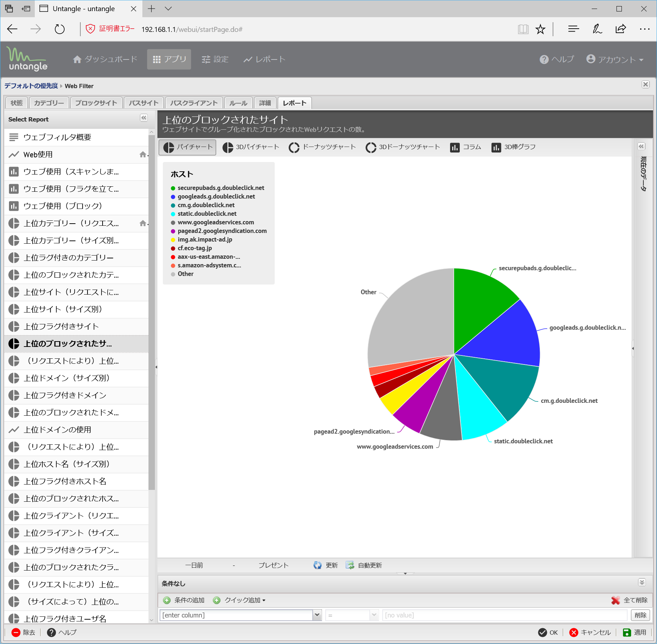The width and height of the screenshot is (657, 644).
Task: Switch to ドーナッツチャート view
Action: click(x=322, y=147)
